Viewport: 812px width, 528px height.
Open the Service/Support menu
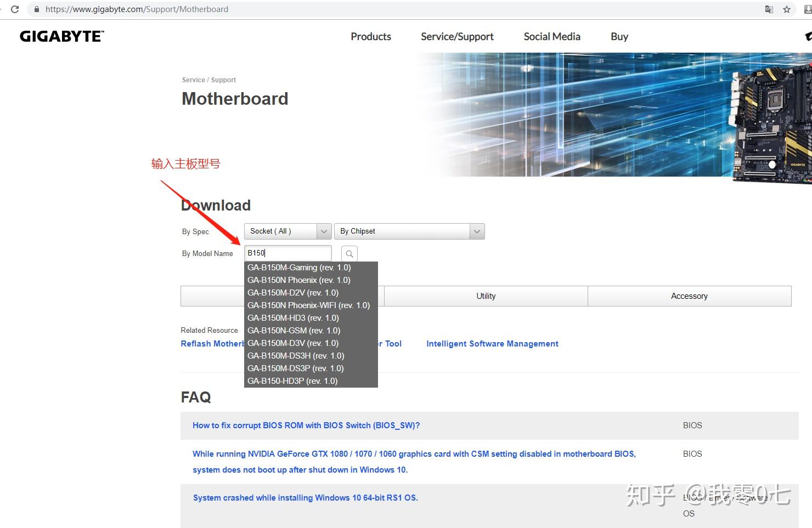point(457,37)
